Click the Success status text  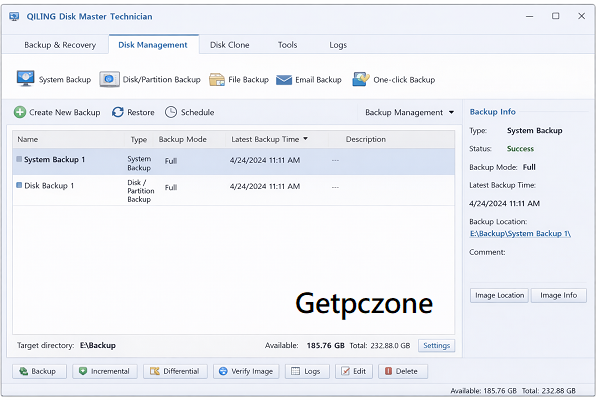(x=520, y=149)
